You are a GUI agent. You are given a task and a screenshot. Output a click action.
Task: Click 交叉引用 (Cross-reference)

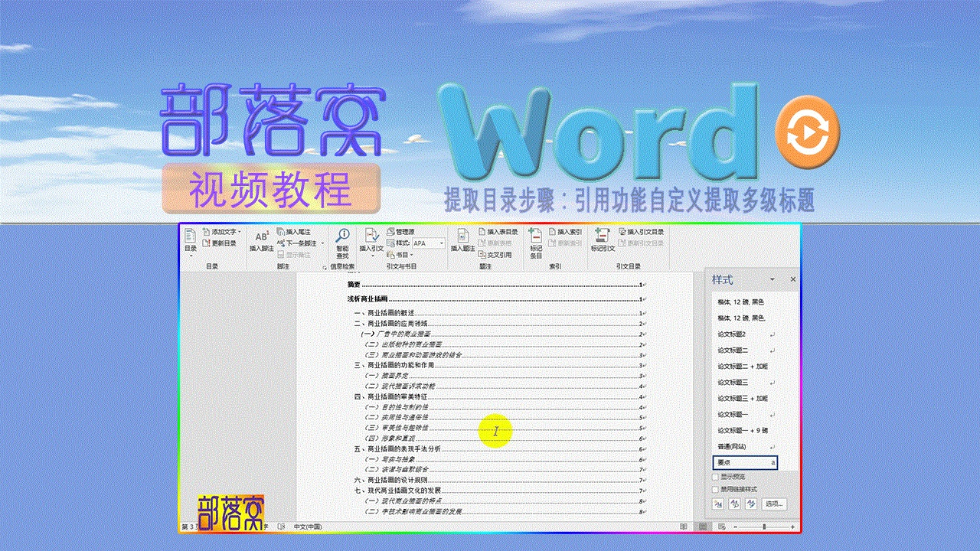[x=495, y=254]
